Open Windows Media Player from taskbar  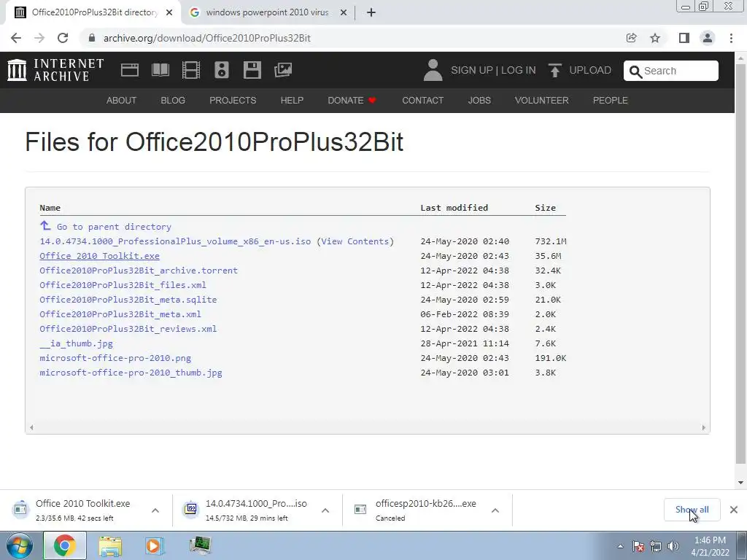155,545
